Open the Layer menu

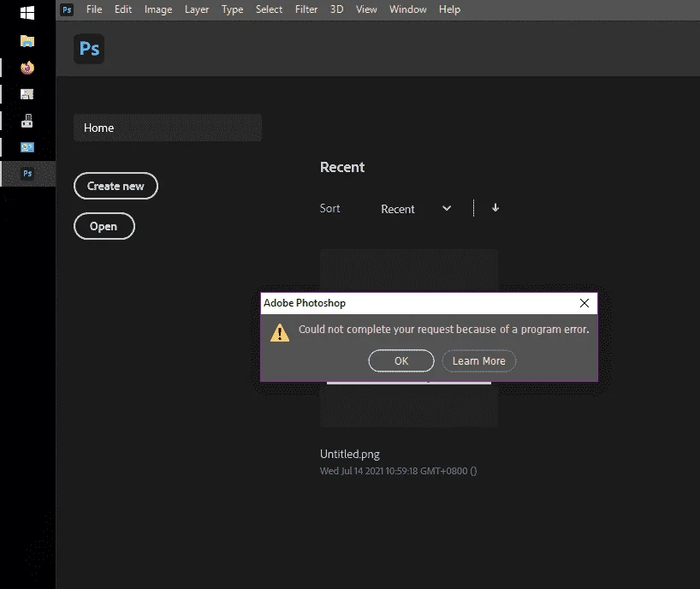click(x=197, y=9)
